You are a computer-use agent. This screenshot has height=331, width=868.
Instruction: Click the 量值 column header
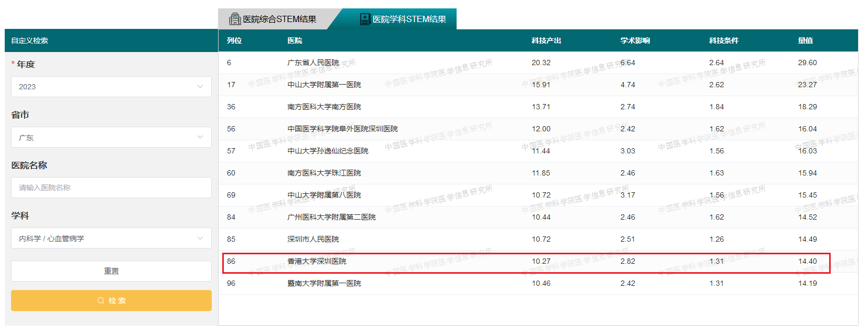(805, 40)
